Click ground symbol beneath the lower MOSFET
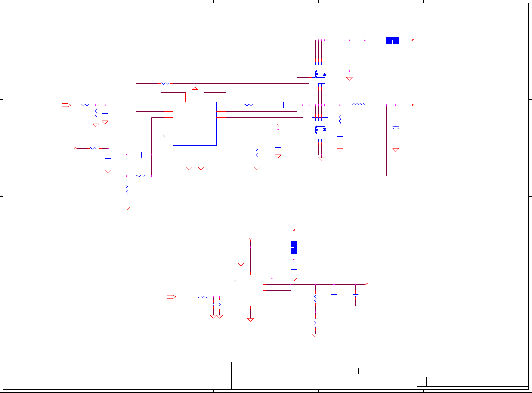The image size is (532, 393). click(x=321, y=159)
